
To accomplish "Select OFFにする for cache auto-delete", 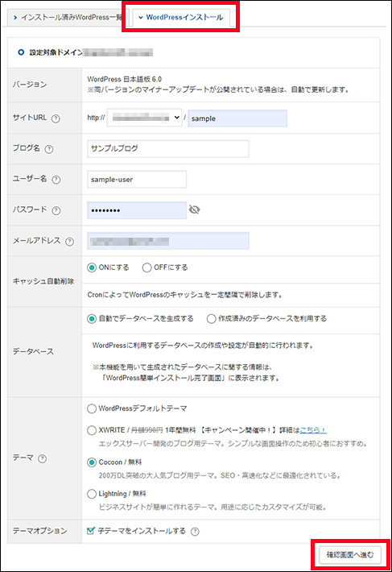I will (x=146, y=267).
